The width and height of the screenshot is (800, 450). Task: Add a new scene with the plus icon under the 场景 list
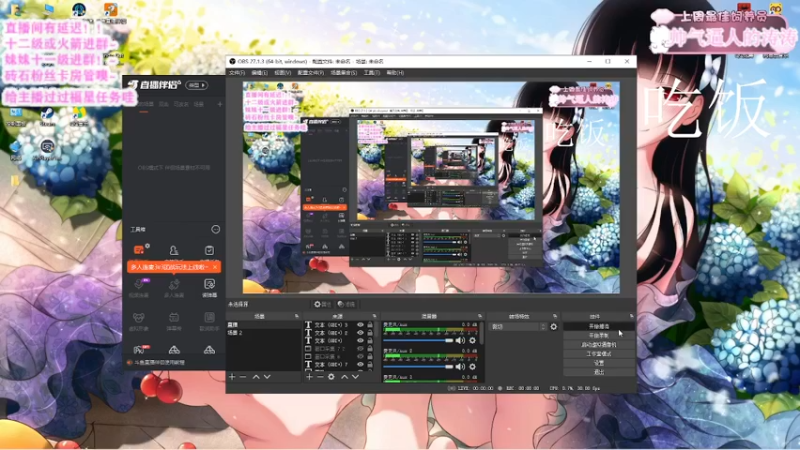232,377
